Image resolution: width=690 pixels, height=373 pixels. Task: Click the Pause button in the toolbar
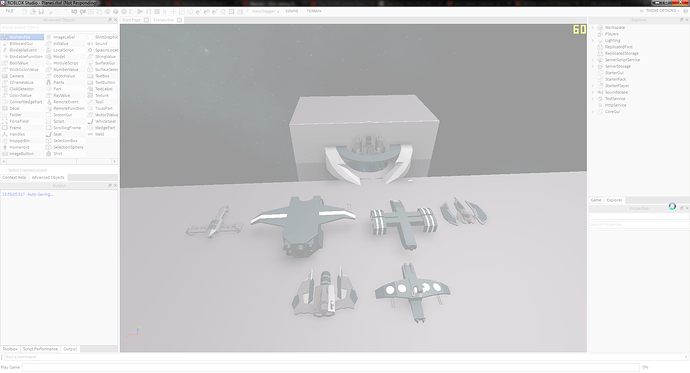[x=149, y=11]
